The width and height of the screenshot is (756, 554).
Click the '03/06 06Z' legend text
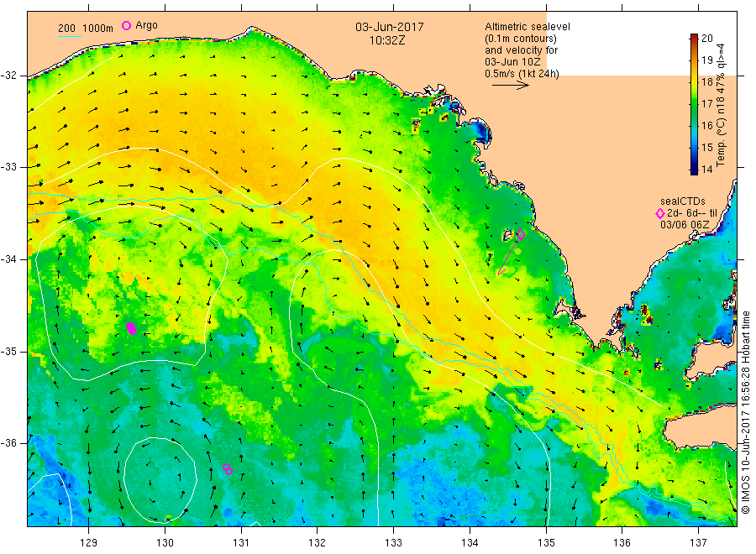685,225
